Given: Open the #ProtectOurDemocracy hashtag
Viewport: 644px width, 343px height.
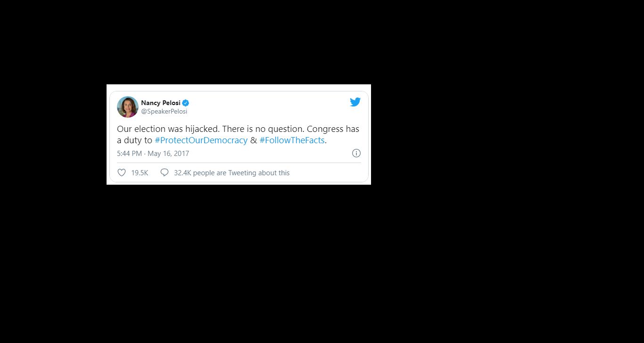Looking at the screenshot, I should click(x=201, y=140).
